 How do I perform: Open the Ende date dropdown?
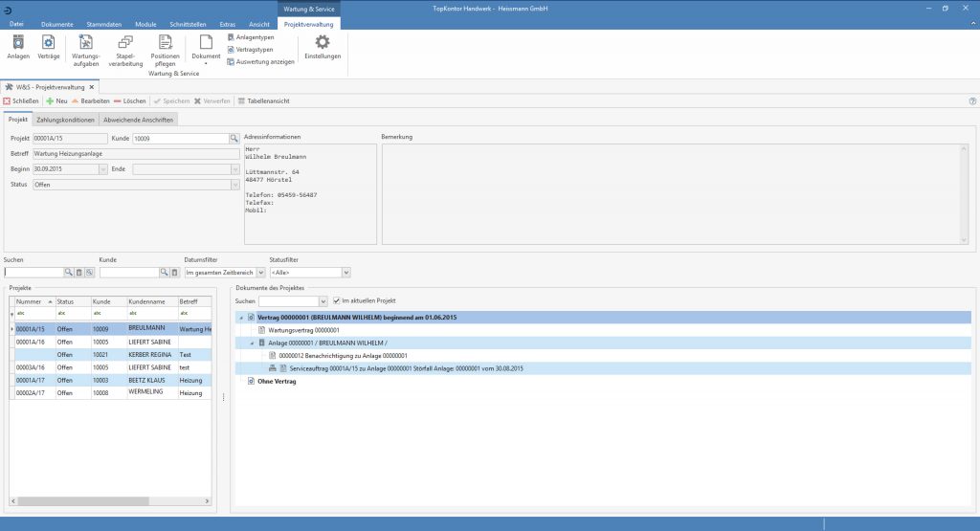[235, 169]
